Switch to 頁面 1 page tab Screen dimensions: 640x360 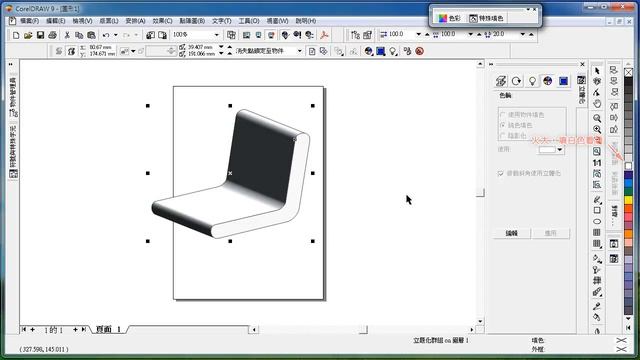click(x=109, y=329)
